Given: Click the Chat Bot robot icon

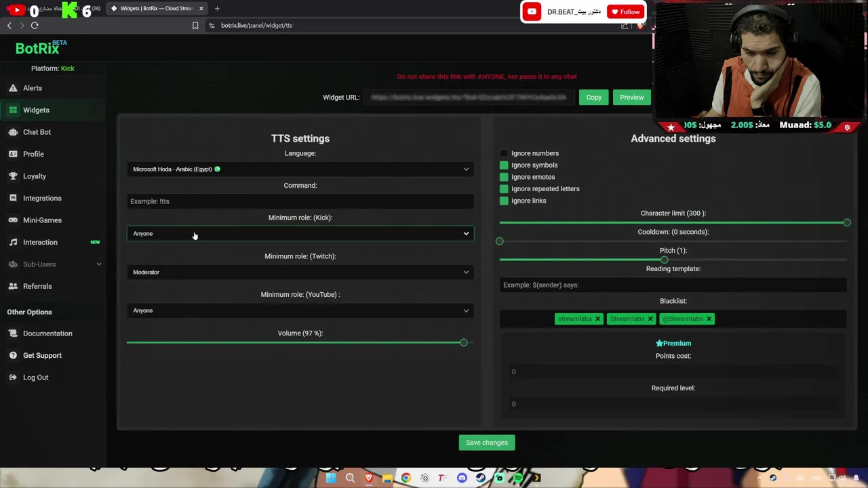Looking at the screenshot, I should pos(13,132).
